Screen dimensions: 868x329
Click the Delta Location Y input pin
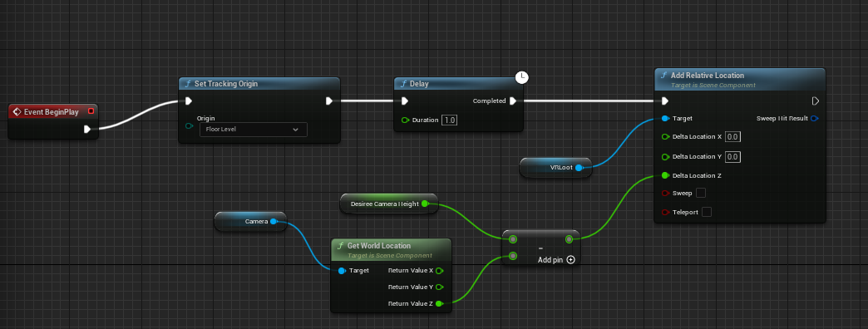pyautogui.click(x=665, y=156)
